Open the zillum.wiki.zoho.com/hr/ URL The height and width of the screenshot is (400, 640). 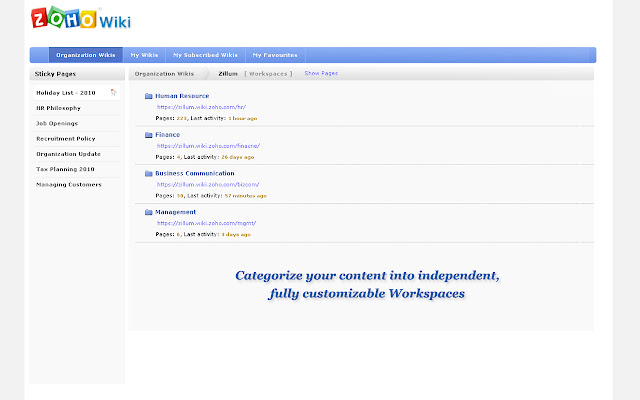[201, 107]
